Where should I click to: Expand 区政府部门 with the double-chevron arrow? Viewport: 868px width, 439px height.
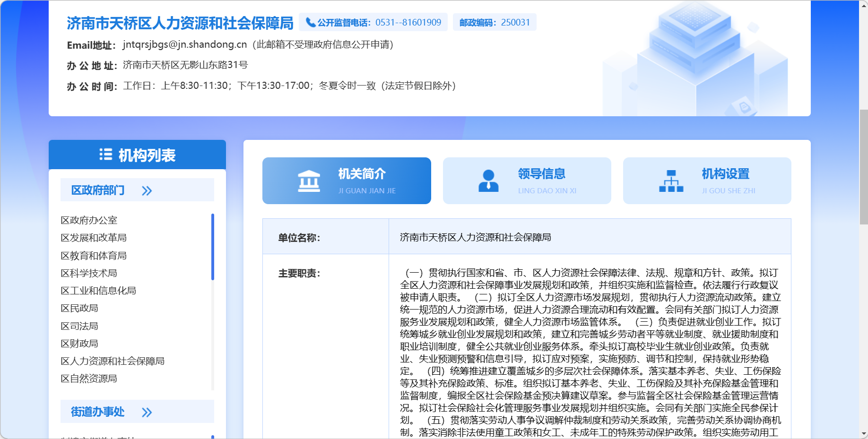(x=147, y=190)
